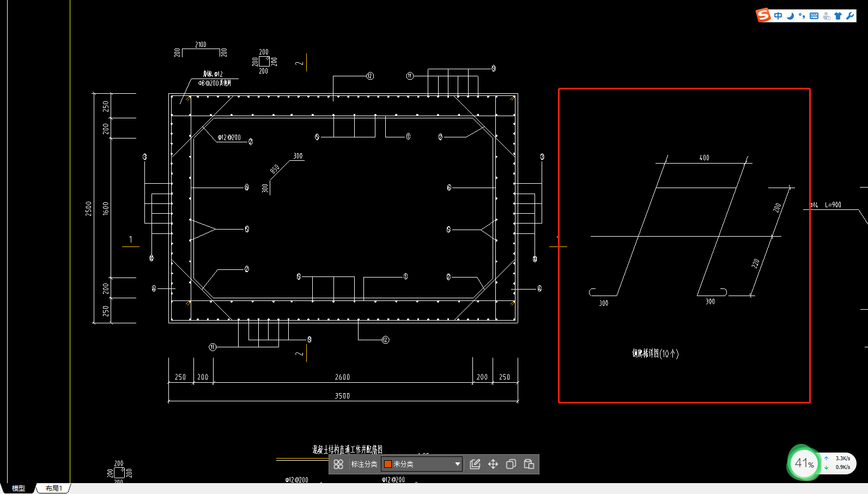The height and width of the screenshot is (494, 868).
Task: Click the section mark 1 at left
Action: (130, 239)
